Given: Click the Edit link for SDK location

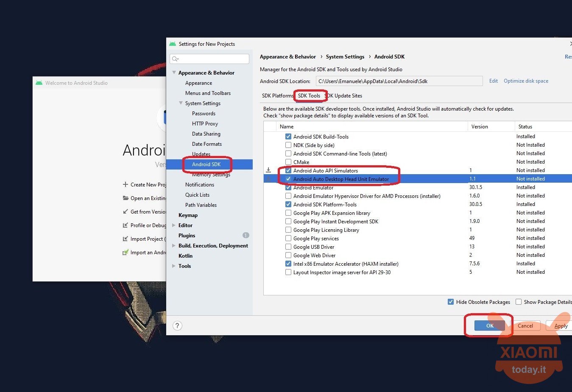Looking at the screenshot, I should tap(494, 81).
